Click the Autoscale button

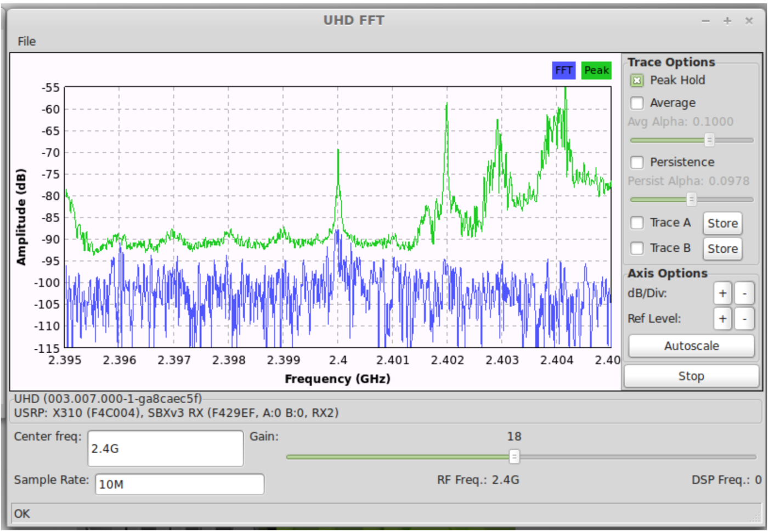691,346
